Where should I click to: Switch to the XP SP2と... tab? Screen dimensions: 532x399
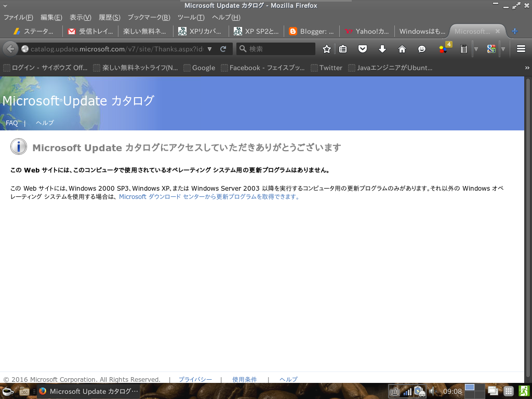(257, 32)
